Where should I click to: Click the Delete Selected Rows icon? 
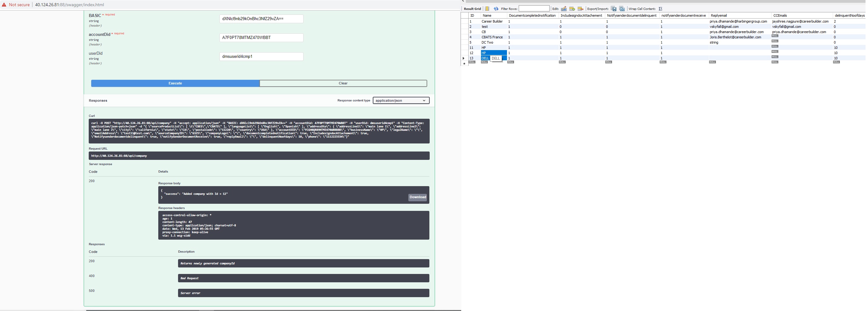(x=580, y=9)
